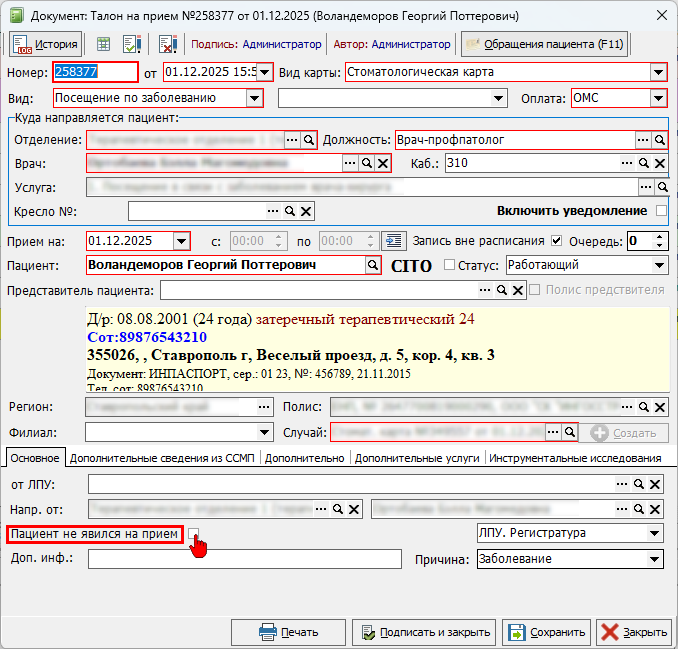Screen dimensions: 678x649
Task: Open the schedule picker icon beside time fields
Action: click(395, 240)
